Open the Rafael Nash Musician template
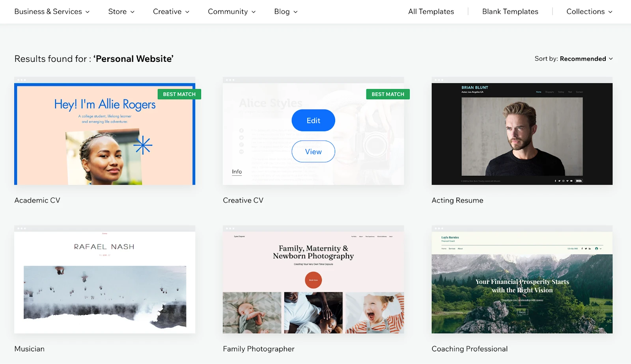631x364 pixels. click(x=105, y=282)
